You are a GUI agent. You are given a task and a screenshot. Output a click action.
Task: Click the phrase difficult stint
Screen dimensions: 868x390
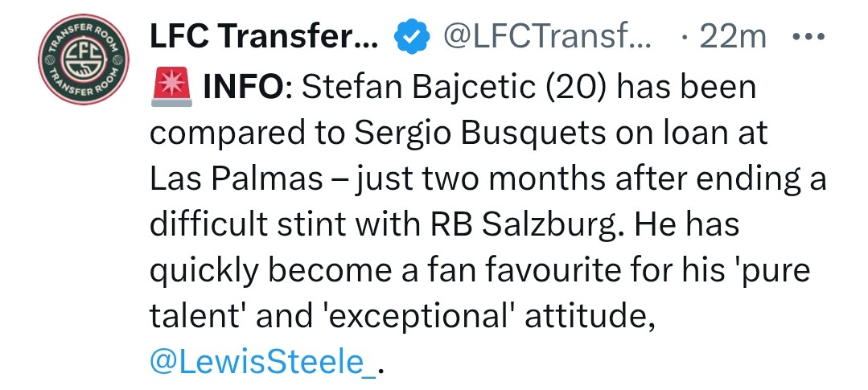coord(246,224)
